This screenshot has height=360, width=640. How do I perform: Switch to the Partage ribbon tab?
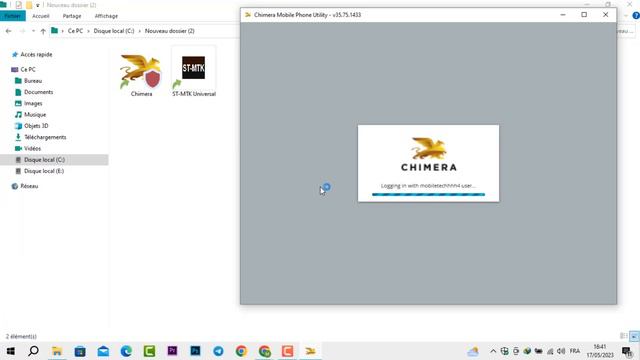click(72, 16)
